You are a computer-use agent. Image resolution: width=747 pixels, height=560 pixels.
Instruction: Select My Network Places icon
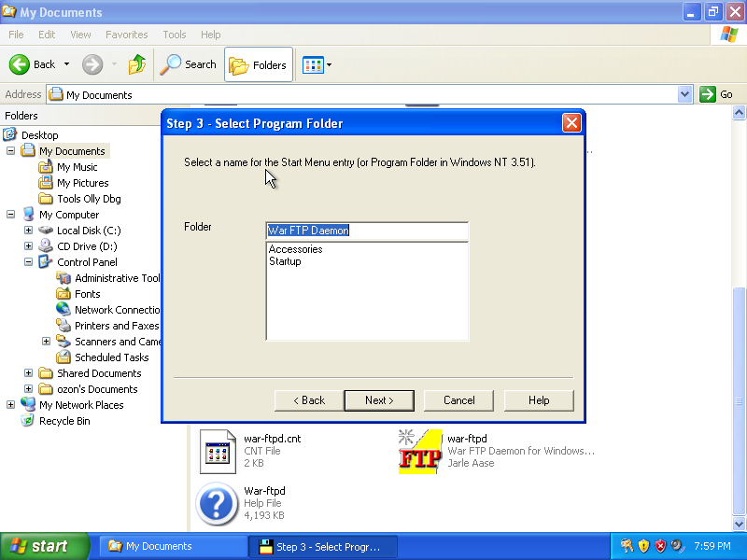pos(28,404)
